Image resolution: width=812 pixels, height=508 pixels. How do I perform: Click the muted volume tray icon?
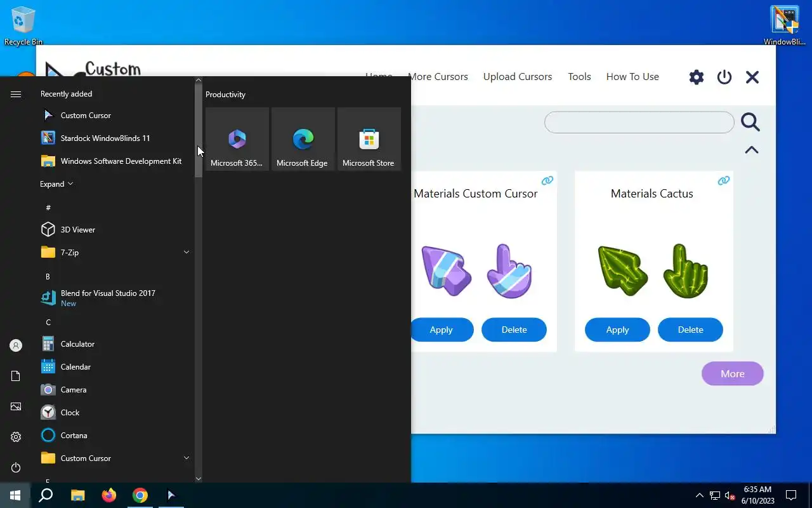click(730, 495)
